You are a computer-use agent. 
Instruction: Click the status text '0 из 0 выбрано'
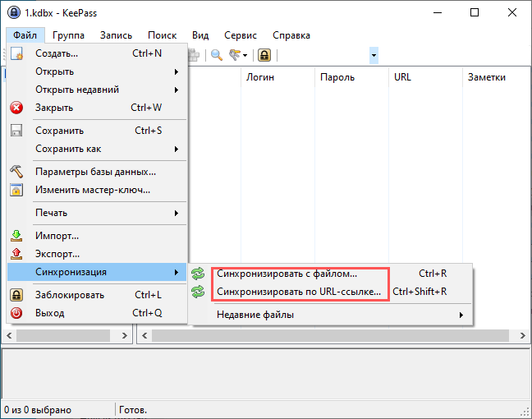[x=38, y=410]
